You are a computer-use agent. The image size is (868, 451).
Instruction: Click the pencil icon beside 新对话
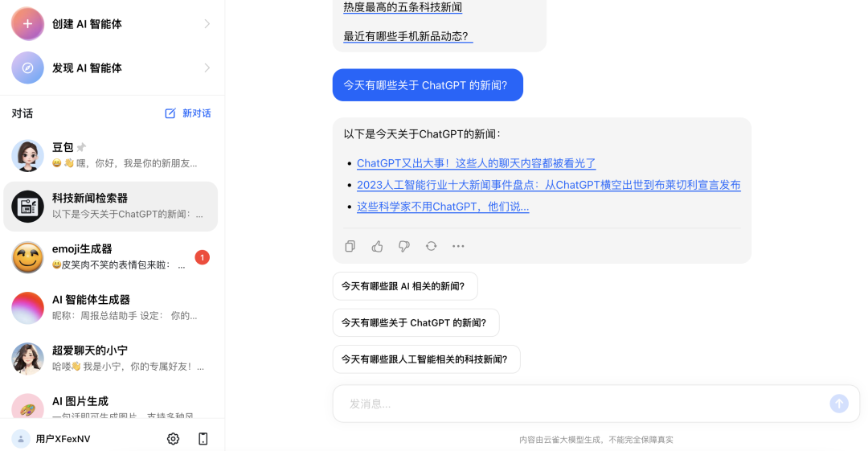click(x=170, y=113)
